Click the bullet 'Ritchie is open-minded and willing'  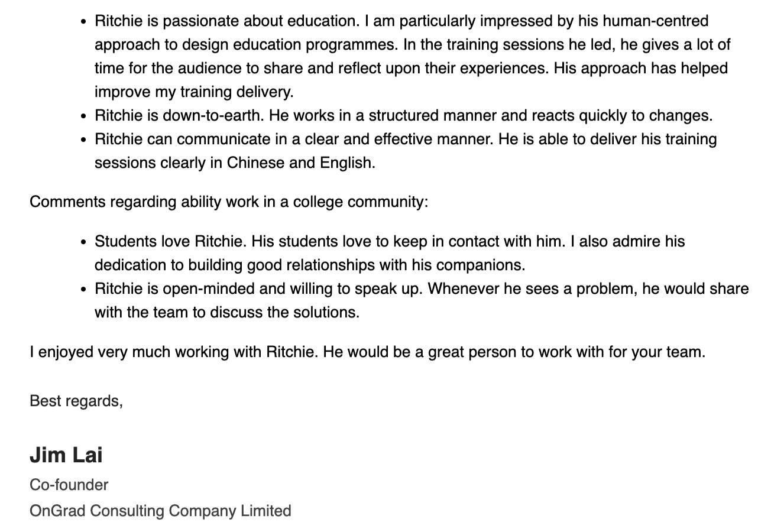(x=422, y=300)
